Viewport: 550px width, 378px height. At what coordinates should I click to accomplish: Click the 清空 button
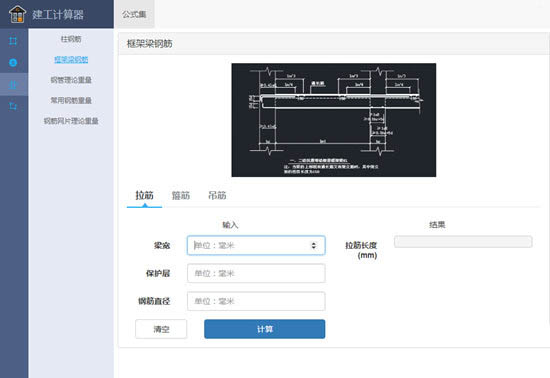coord(161,329)
